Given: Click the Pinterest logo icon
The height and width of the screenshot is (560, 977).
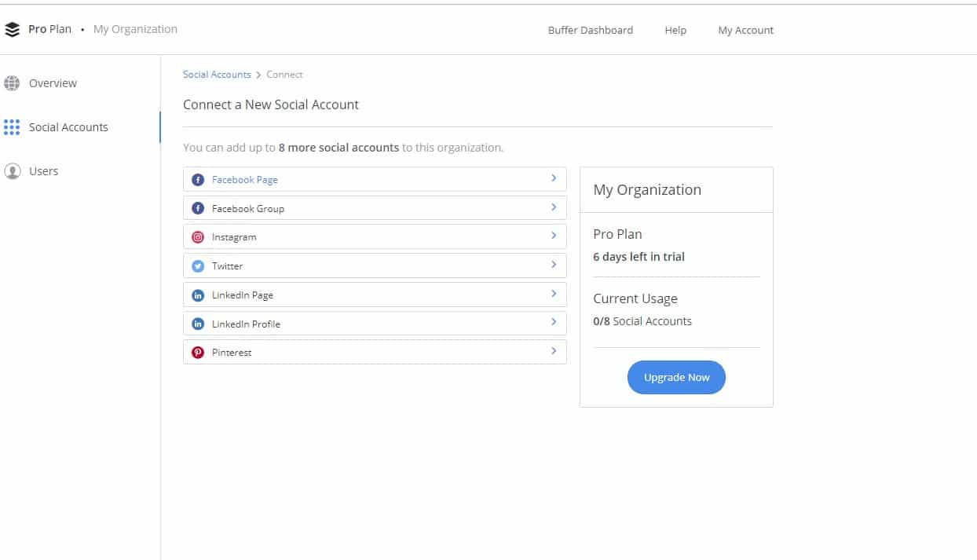Looking at the screenshot, I should [x=198, y=353].
